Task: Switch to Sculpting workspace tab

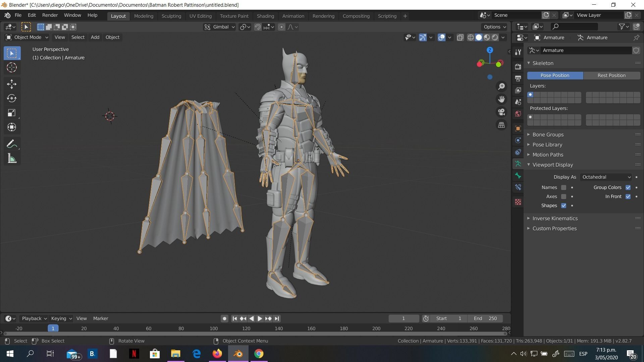Action: (x=171, y=16)
